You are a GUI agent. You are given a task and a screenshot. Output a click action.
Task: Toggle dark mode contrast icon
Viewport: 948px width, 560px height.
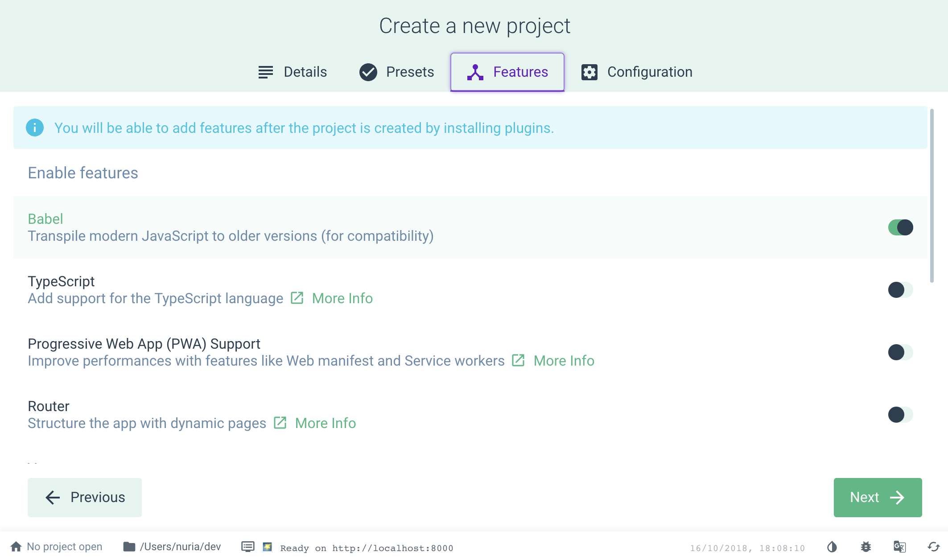coord(832,547)
